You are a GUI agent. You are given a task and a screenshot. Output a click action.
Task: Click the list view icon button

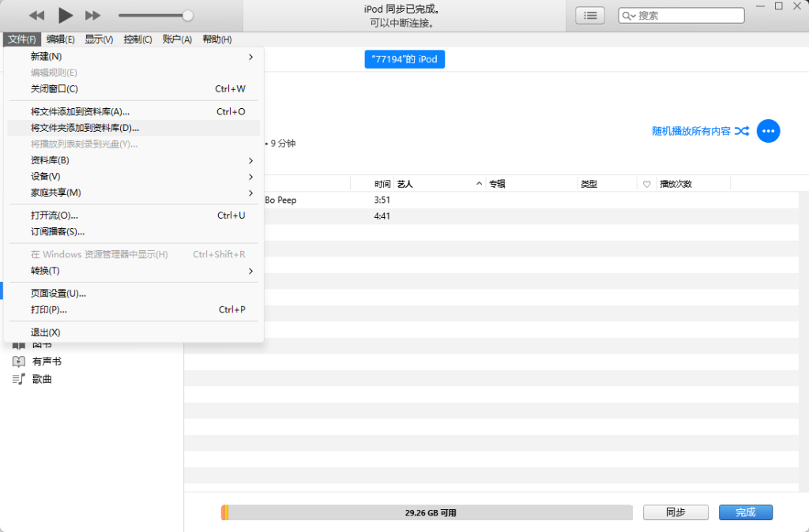pos(589,15)
